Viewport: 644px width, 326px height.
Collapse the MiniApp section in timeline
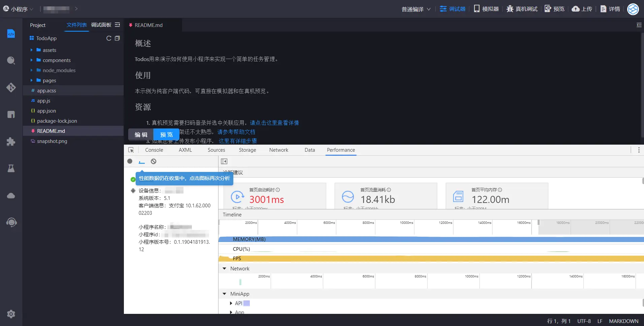click(x=225, y=294)
